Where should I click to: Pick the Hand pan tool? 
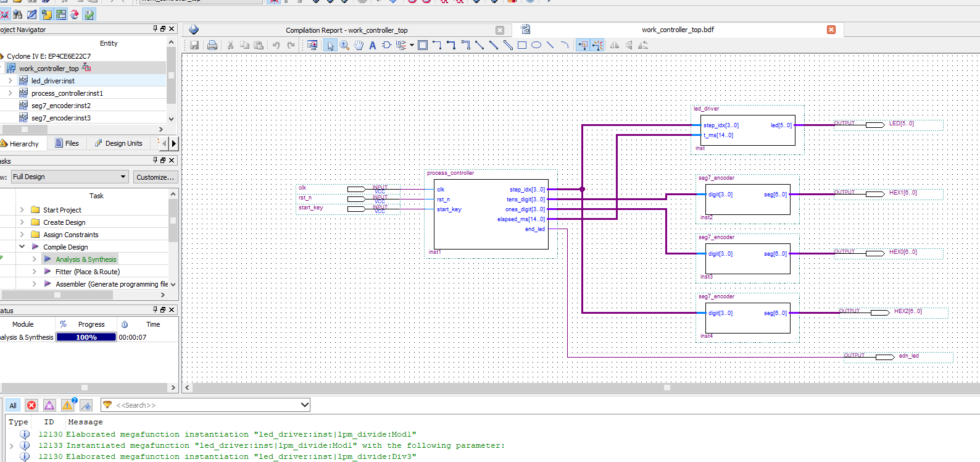coord(359,45)
